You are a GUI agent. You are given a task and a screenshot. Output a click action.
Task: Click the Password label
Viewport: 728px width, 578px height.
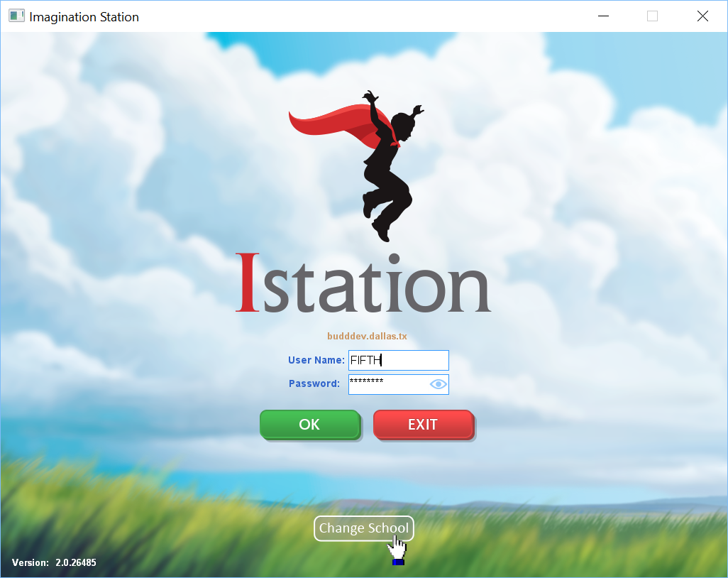(314, 383)
